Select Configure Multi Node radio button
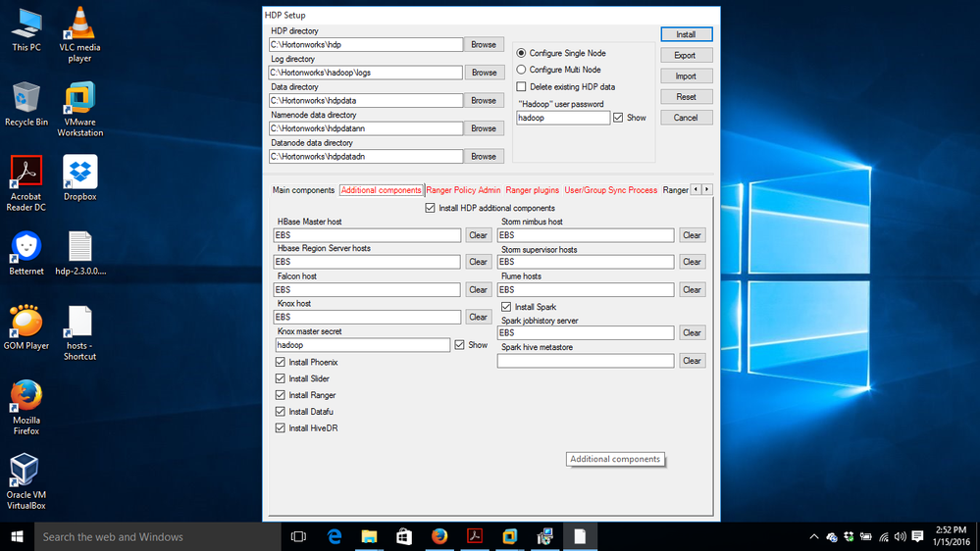The height and width of the screenshot is (551, 980). (522, 70)
